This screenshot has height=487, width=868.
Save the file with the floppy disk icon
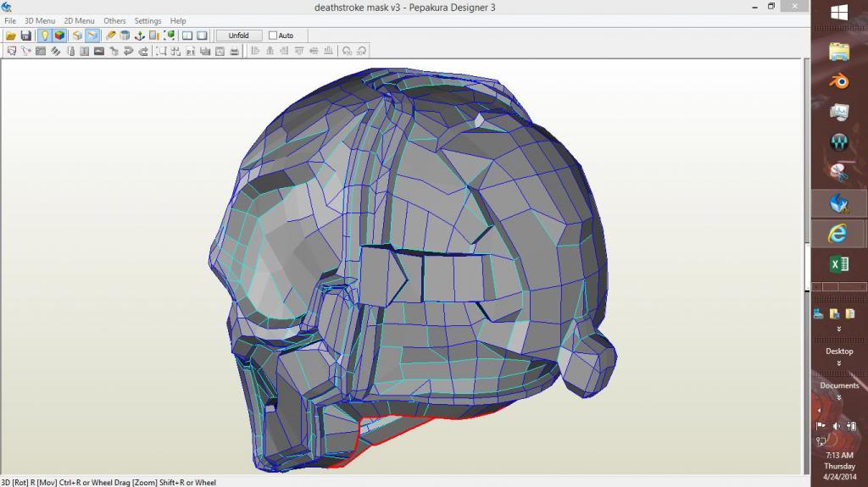pos(25,36)
